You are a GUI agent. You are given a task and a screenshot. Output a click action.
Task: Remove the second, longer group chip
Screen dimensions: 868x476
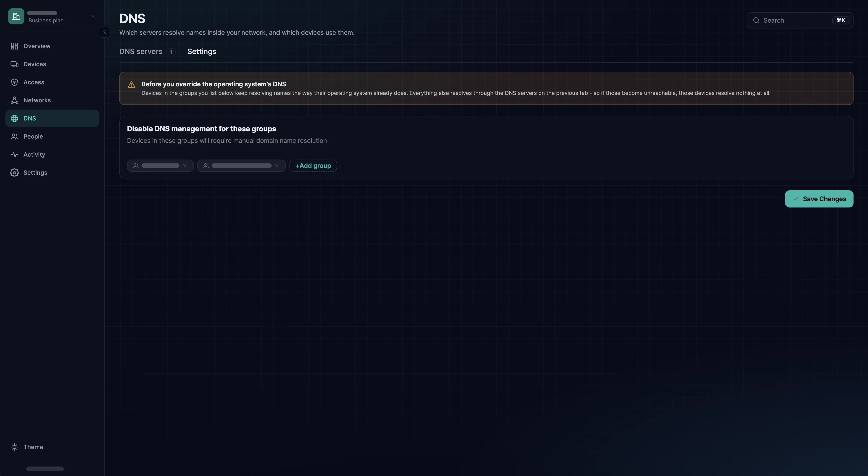click(x=277, y=166)
